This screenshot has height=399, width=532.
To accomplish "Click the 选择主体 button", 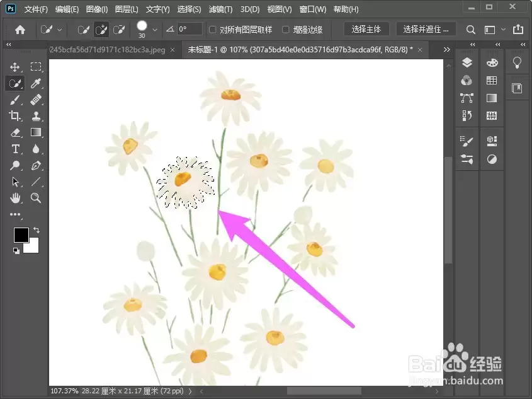I will (366, 30).
